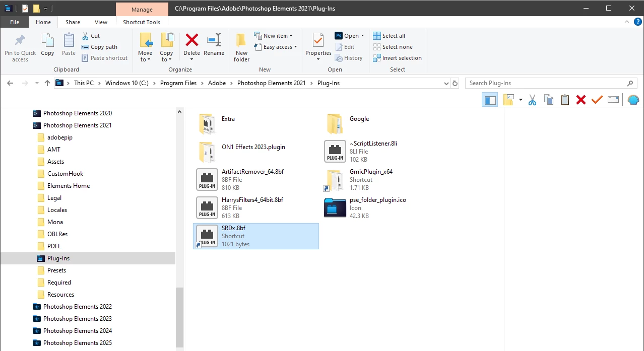Image resolution: width=644 pixels, height=351 pixels.
Task: Open the dropdown arrow beside the folder options icon
Action: pos(521,100)
